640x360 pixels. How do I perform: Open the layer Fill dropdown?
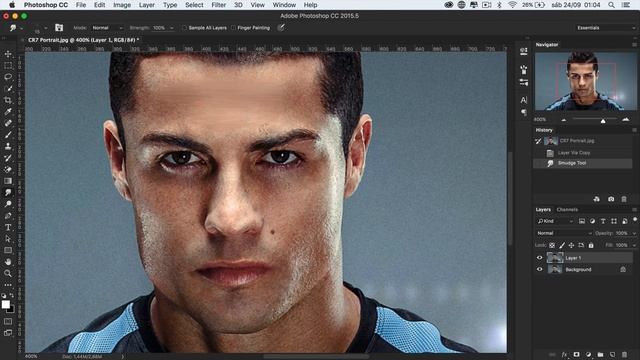pos(634,245)
